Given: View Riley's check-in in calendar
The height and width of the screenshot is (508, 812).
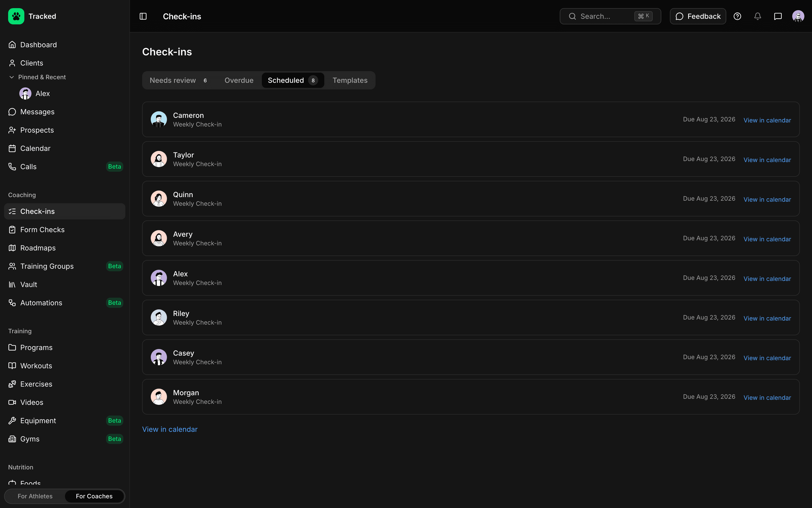Looking at the screenshot, I should coord(767,319).
